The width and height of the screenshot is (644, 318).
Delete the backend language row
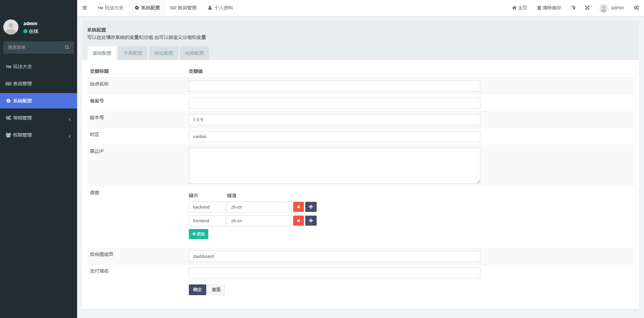(298, 207)
